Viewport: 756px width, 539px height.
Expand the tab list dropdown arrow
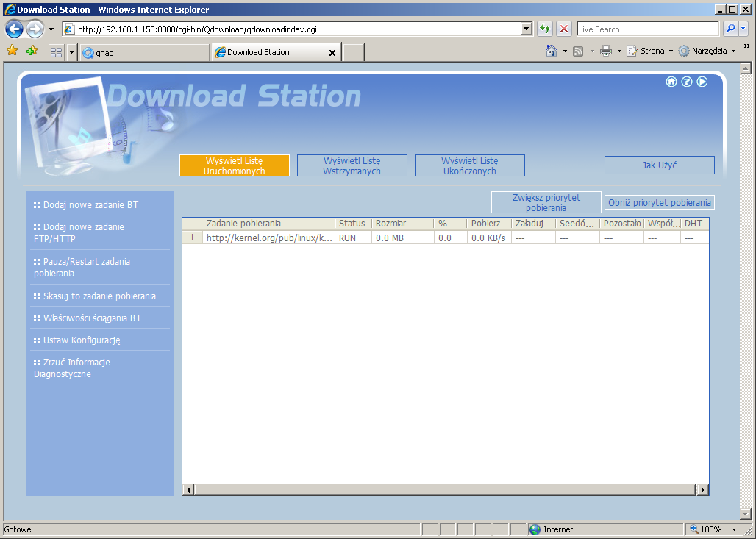(x=71, y=52)
